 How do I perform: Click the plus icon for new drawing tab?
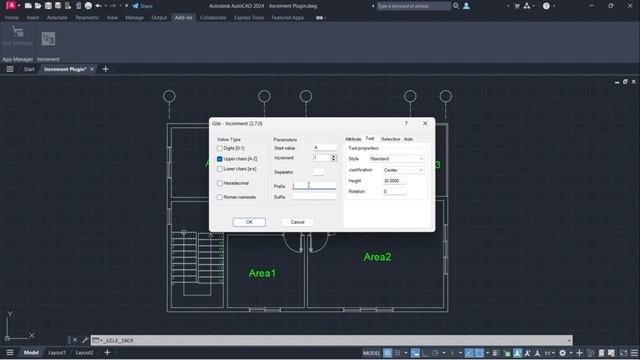pyautogui.click(x=106, y=69)
